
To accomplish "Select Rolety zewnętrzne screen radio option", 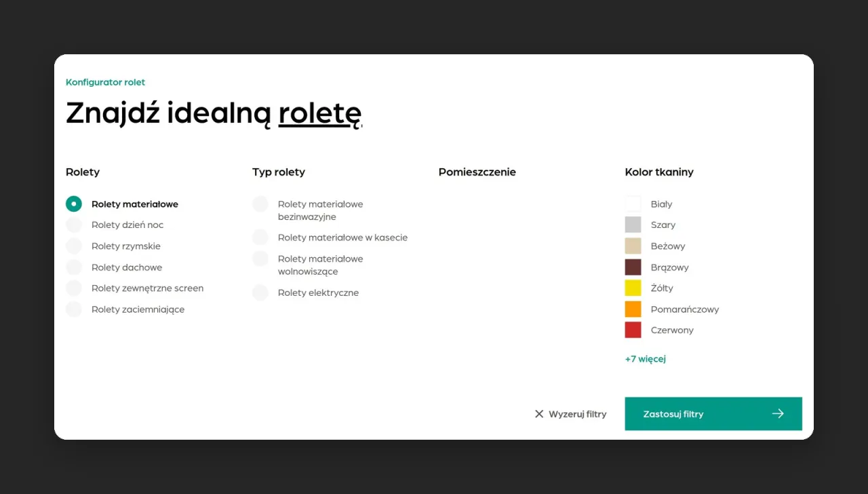I will coord(74,288).
